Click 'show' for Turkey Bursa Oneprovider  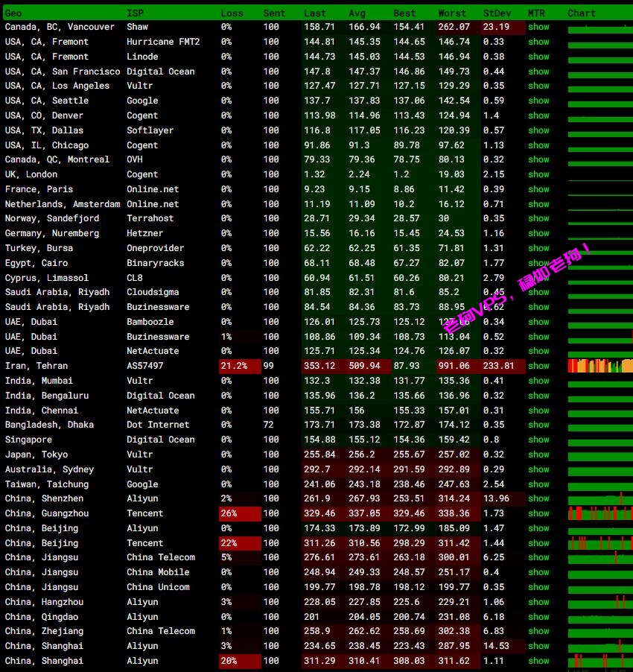coord(538,248)
